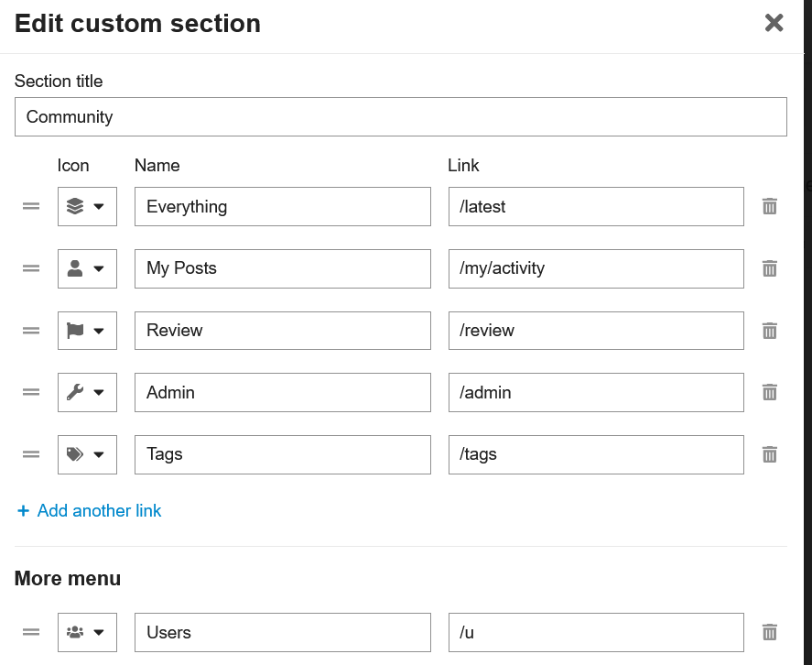Click the Review name field
The image size is (812, 665).
[x=283, y=330]
